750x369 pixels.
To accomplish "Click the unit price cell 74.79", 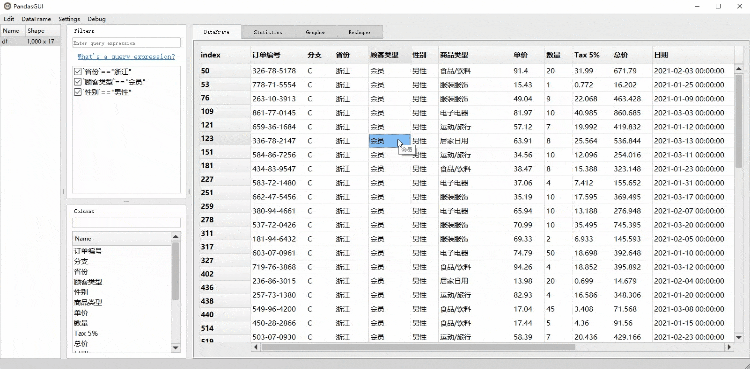I will coord(528,253).
